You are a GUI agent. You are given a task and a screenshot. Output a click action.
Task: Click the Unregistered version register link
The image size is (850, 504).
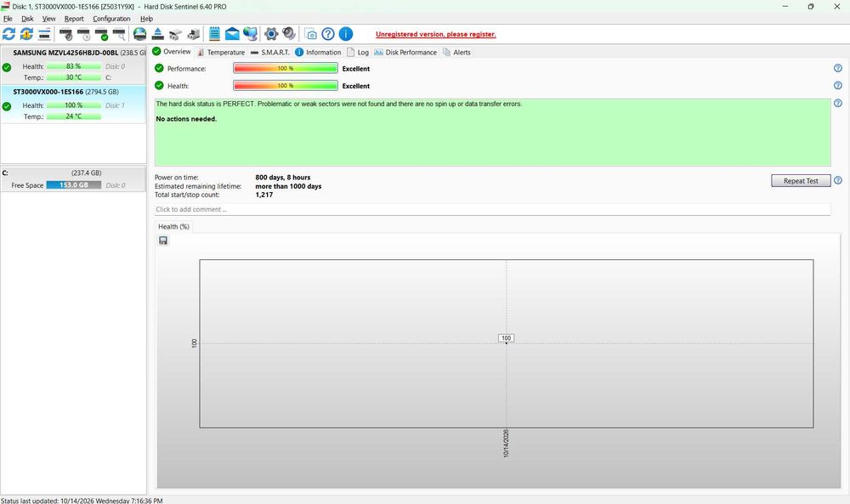435,34
